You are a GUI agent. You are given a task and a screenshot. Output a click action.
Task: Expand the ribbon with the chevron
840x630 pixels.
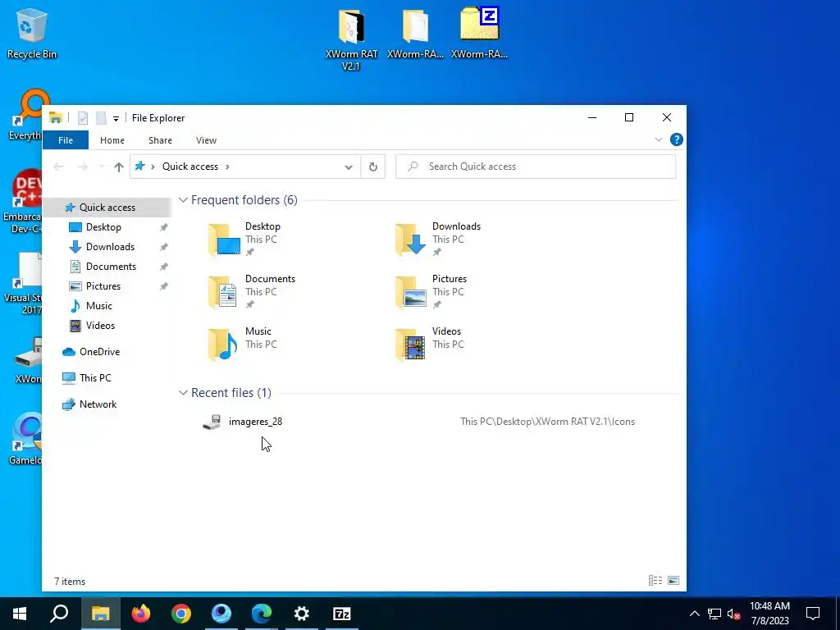pos(659,139)
